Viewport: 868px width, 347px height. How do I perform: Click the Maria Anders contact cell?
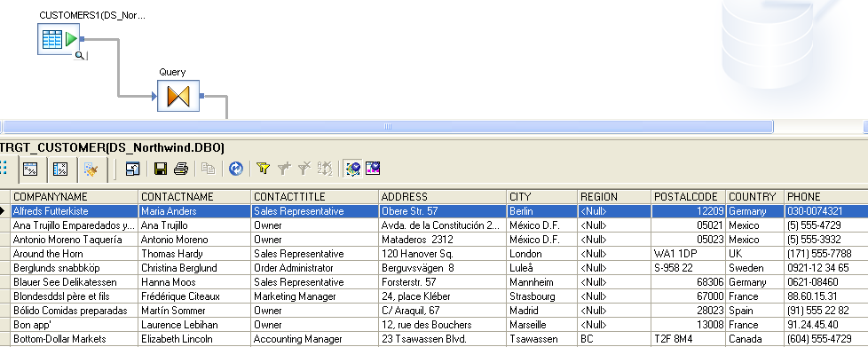point(195,211)
